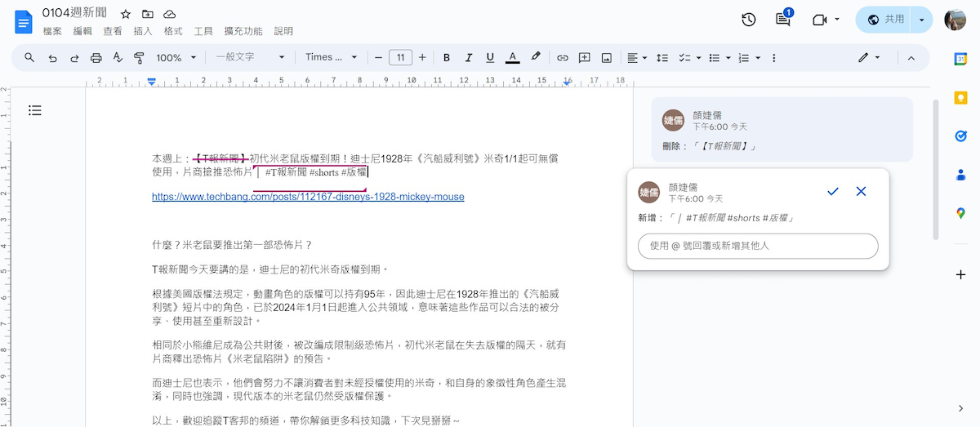The image size is (980, 427).
Task: Open the techbang.com article link
Action: point(308,197)
